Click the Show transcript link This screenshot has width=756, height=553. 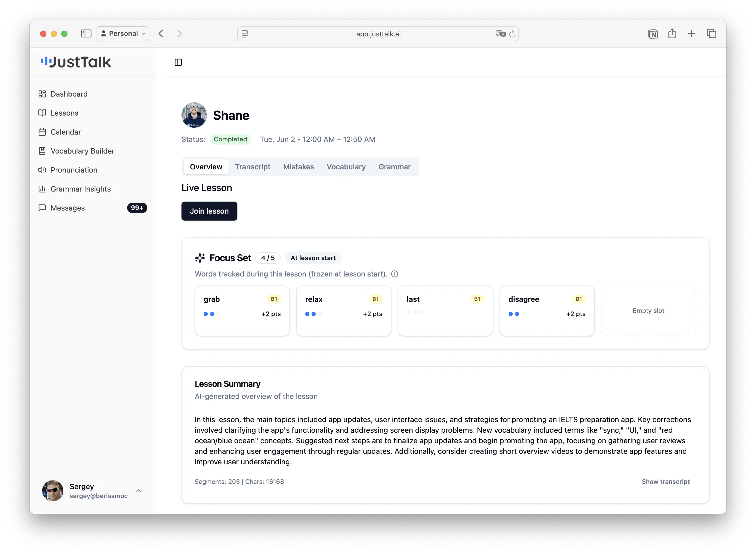(x=665, y=481)
